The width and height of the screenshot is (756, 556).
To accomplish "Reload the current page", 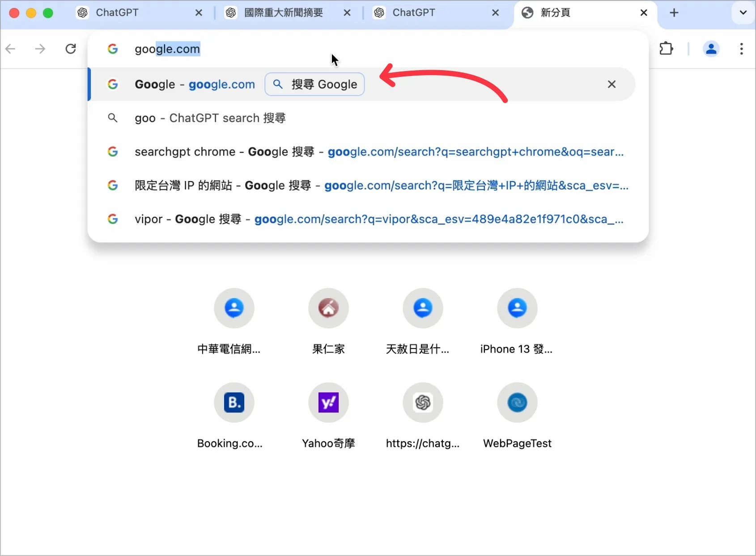I will tap(71, 49).
